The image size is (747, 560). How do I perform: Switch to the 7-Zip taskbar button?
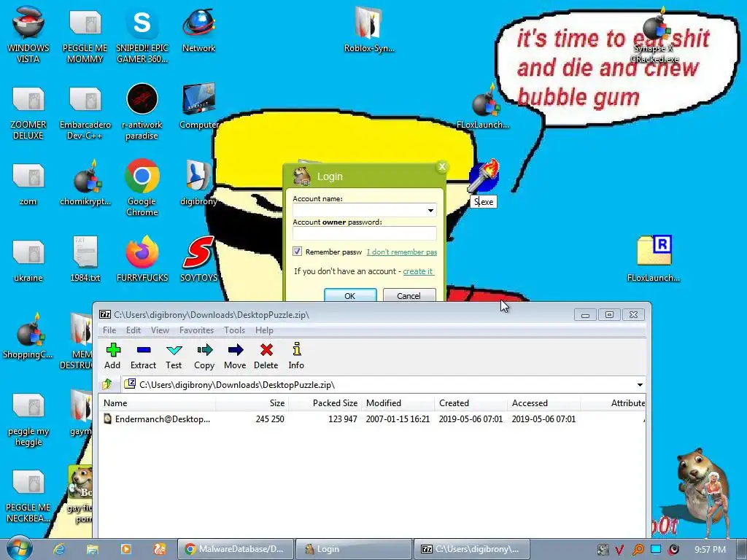[x=472, y=549]
